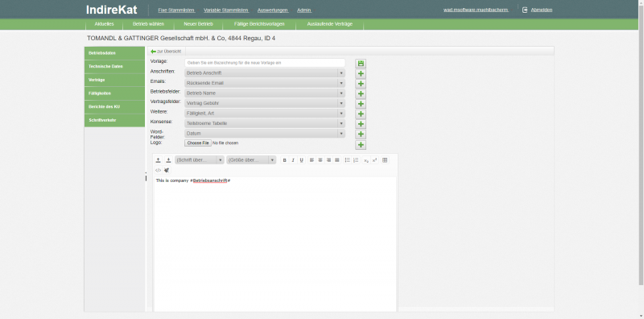Center align text
The width and height of the screenshot is (644, 319).
[320, 160]
